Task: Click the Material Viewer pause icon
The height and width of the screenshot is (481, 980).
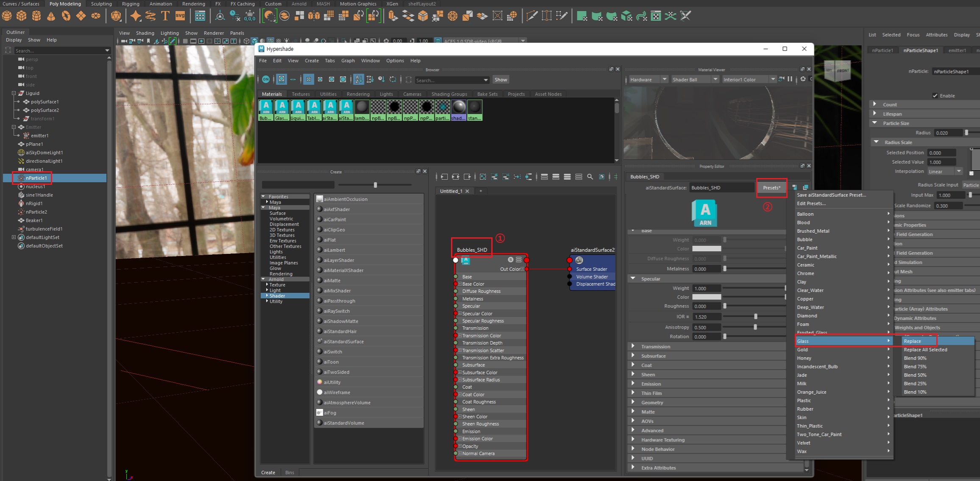Action: coord(790,79)
